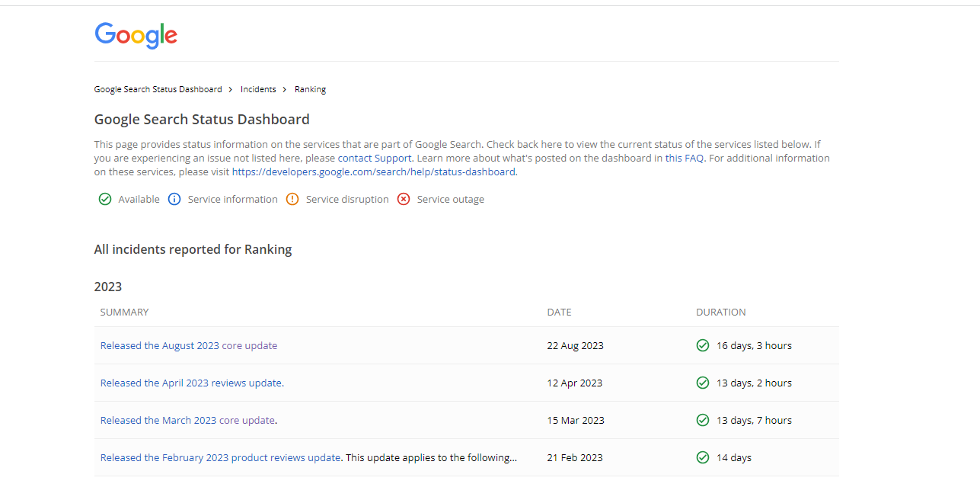980x500 pixels.
Task: Open Released the August 2023 core update
Action: pos(189,345)
